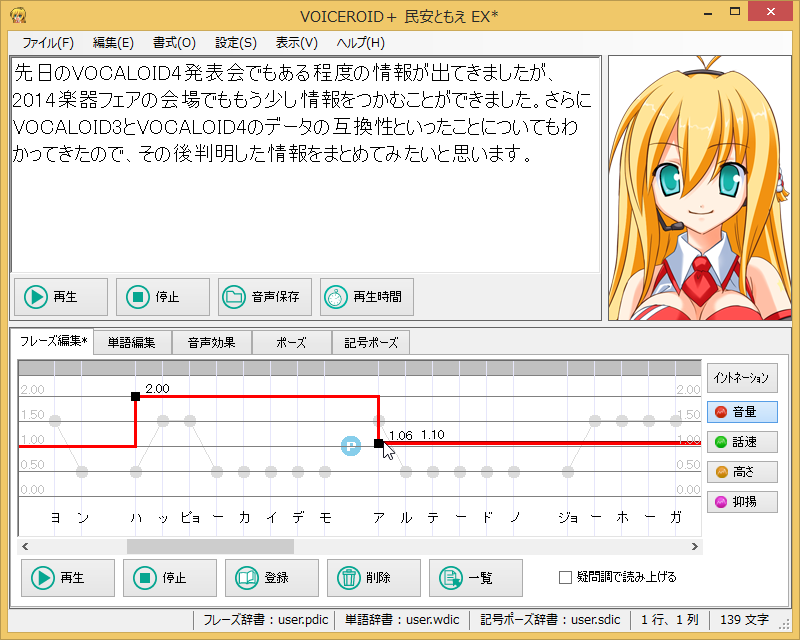Open the 編集(E) menu
Screen dimensions: 800x640
(x=113, y=43)
